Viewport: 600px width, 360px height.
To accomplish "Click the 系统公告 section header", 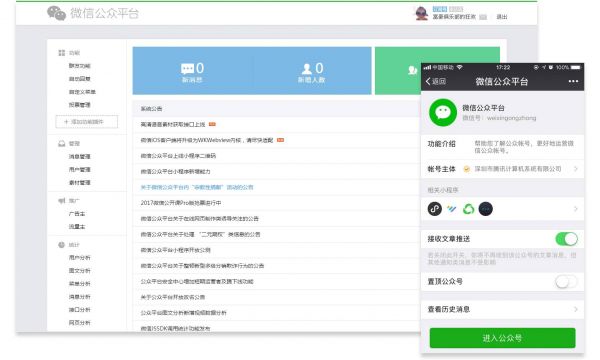I will click(x=151, y=109).
